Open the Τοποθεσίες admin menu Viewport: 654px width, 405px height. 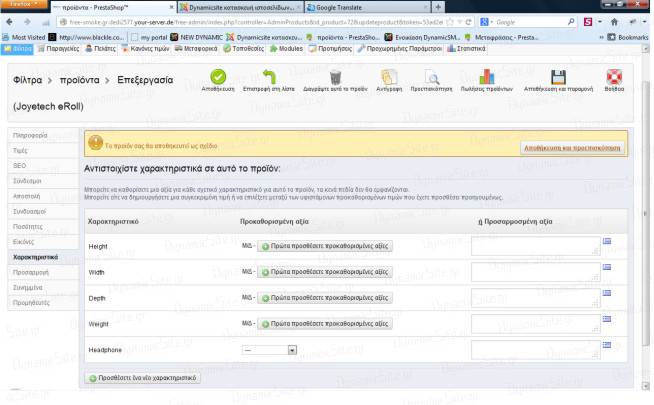(244, 49)
